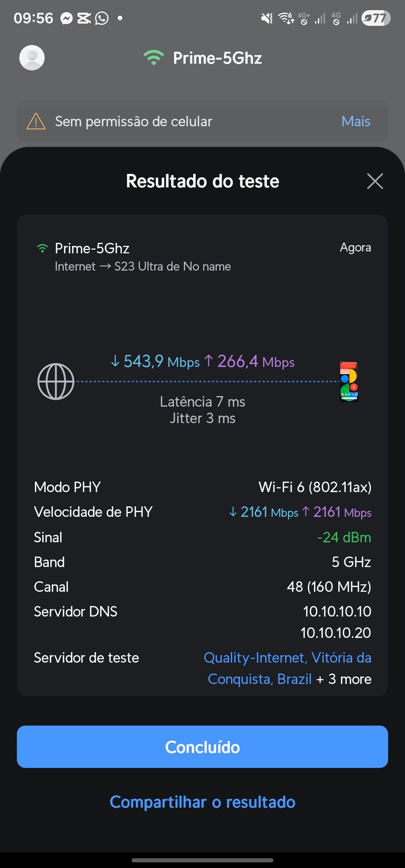The image size is (405, 868).
Task: Open the Mais link
Action: (355, 121)
